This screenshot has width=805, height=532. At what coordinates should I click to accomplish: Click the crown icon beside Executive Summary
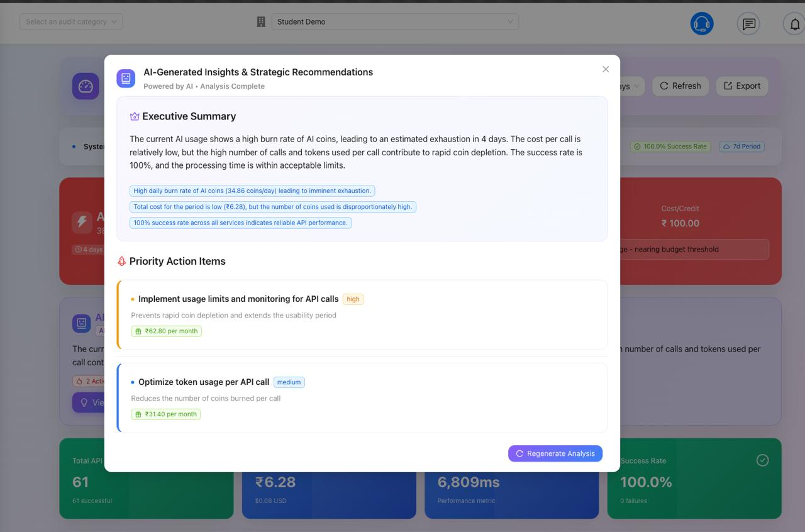tap(134, 116)
